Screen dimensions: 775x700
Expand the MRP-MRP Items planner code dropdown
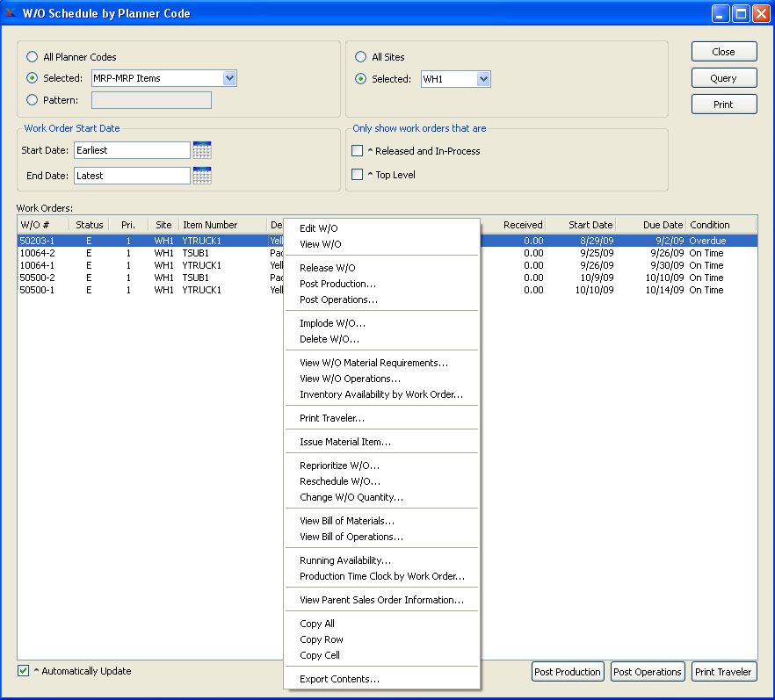(229, 78)
